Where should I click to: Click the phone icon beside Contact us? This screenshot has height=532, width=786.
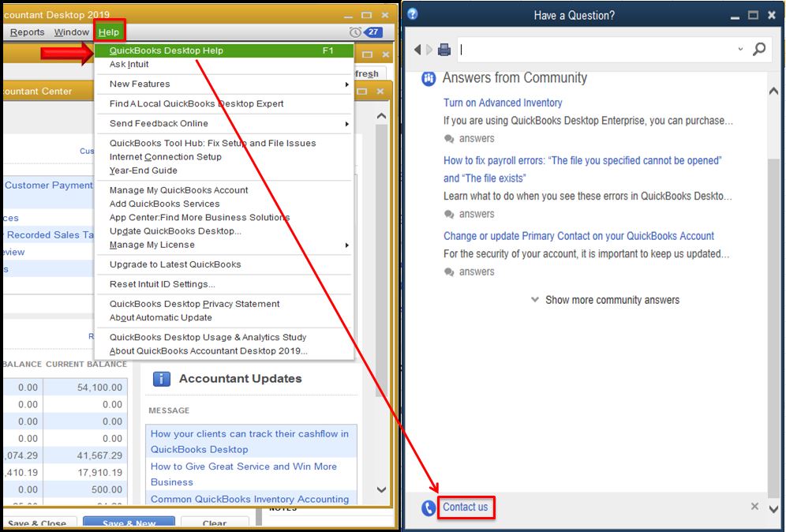[429, 508]
